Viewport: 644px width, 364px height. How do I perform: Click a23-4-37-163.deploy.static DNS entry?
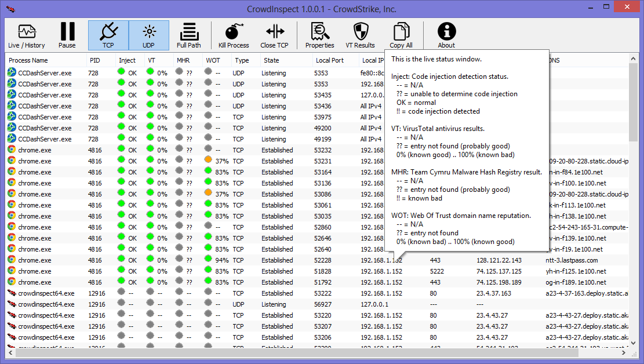coord(587,293)
